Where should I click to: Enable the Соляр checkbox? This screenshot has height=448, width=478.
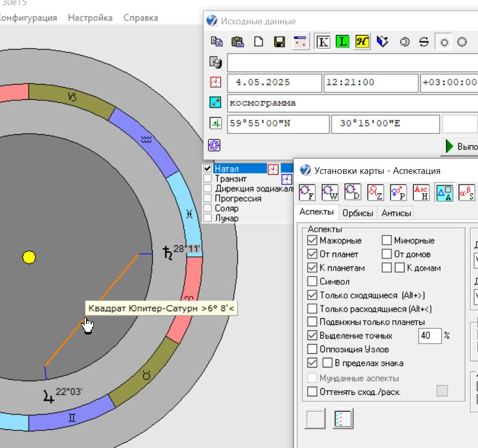[207, 208]
